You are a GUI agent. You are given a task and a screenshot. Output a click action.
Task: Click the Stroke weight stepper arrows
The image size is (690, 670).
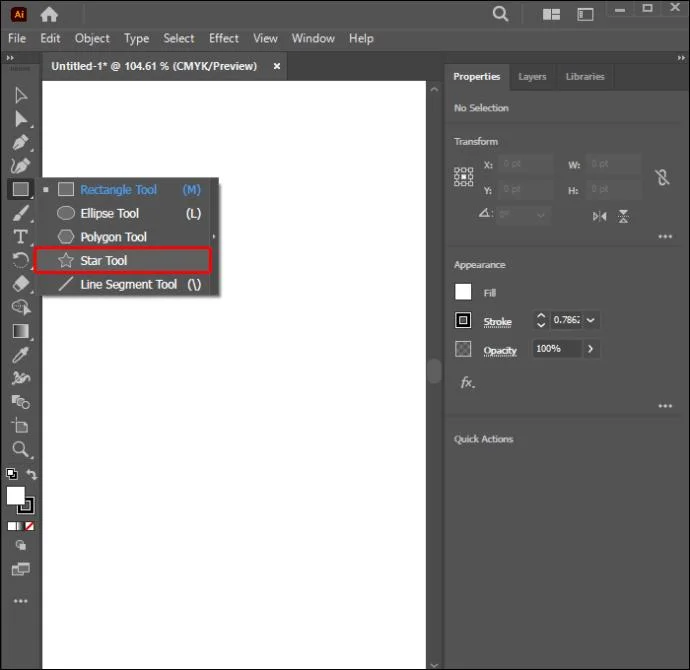pos(541,320)
